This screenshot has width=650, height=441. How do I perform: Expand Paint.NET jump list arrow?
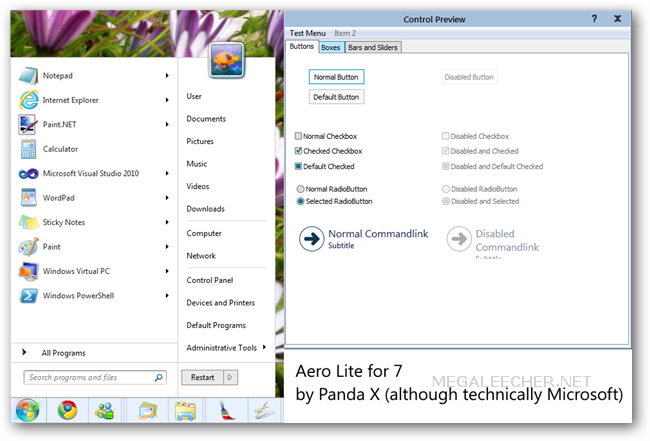167,124
